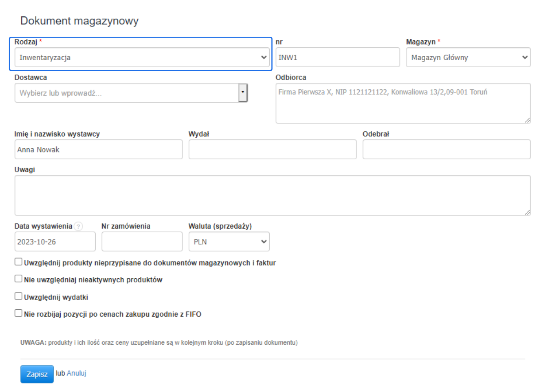
Task: Click the Wydał input field
Action: pos(272,150)
